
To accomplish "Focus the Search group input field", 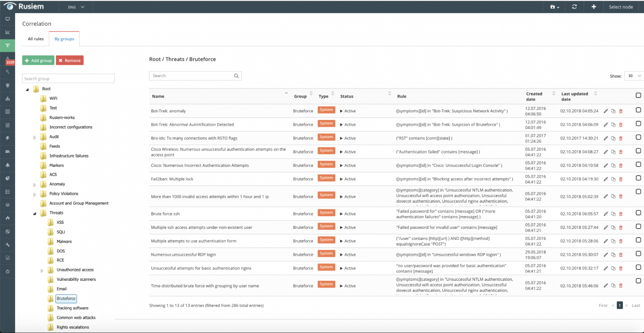I will (x=68, y=79).
